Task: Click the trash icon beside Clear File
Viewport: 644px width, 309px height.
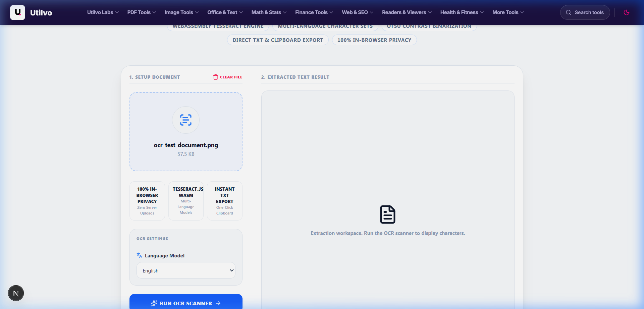Action: point(215,77)
